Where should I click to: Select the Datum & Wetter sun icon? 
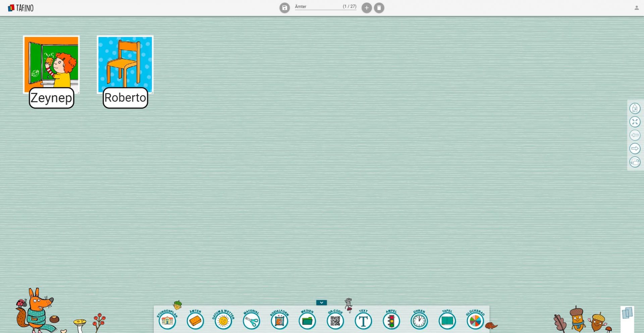click(x=223, y=321)
